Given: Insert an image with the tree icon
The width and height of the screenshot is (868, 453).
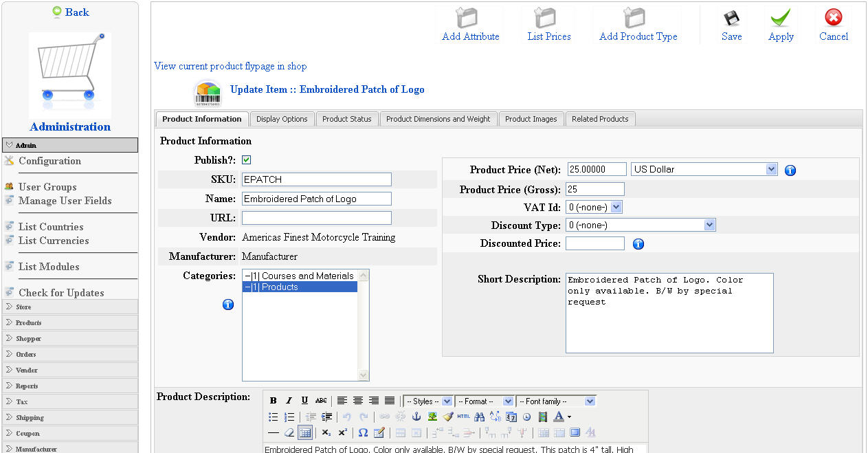Looking at the screenshot, I should tap(432, 417).
